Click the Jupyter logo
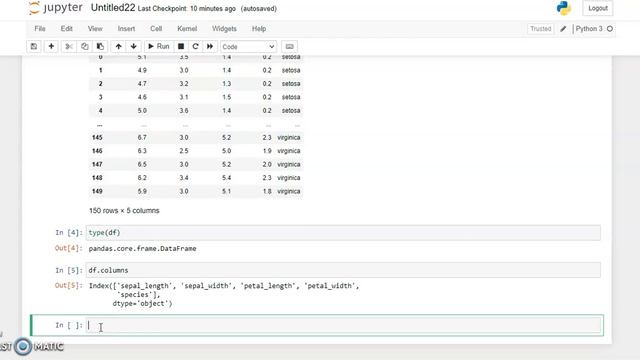The image size is (640, 360). (56, 8)
